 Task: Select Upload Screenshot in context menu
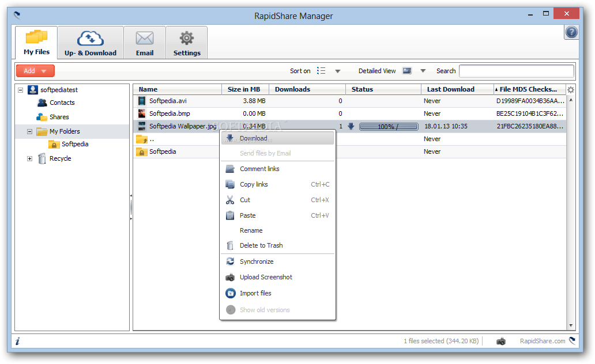(x=277, y=277)
